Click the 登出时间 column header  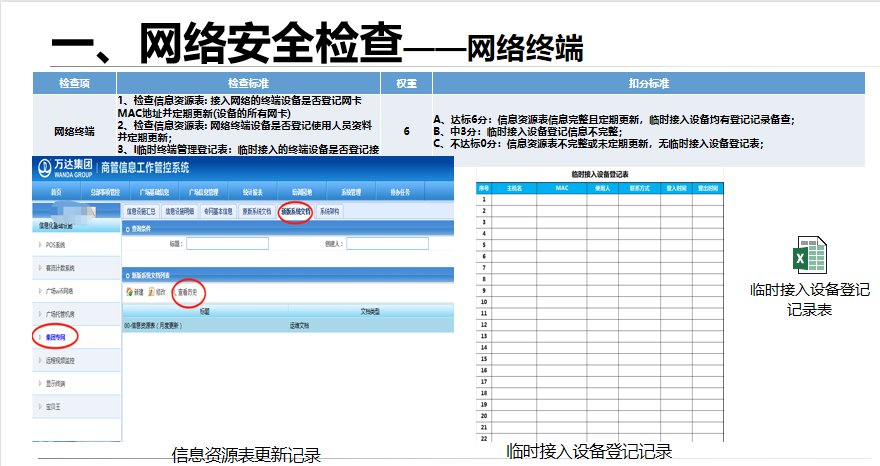click(x=708, y=188)
